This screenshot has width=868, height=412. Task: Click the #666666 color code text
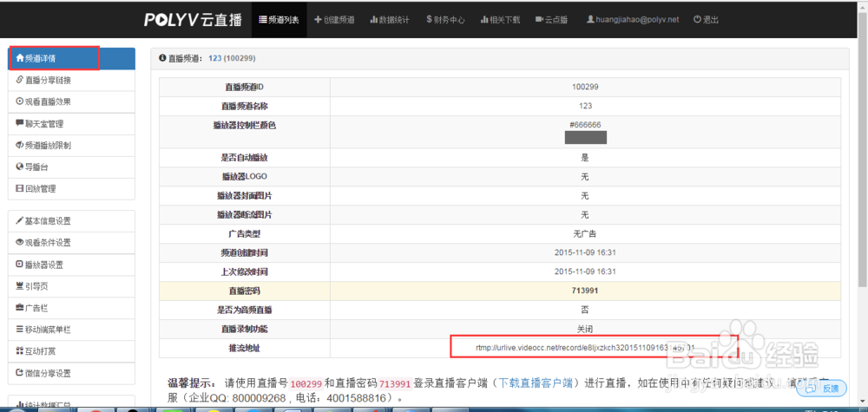[x=585, y=125]
